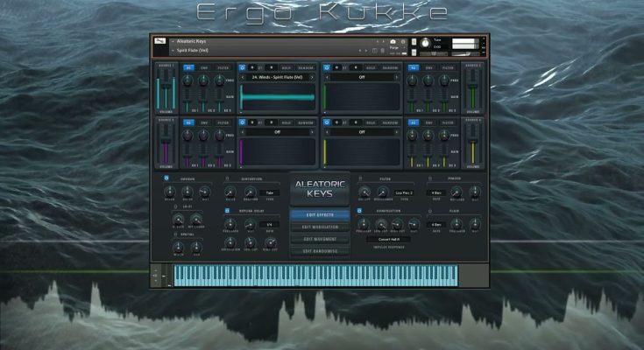Click the power icon on the Spirit Flute source slot

243,66
